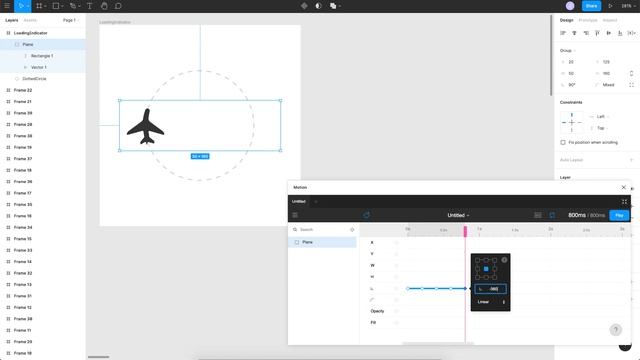This screenshot has height=360, width=640.
Task: Close the Motion plugin panel
Action: coord(624,187)
